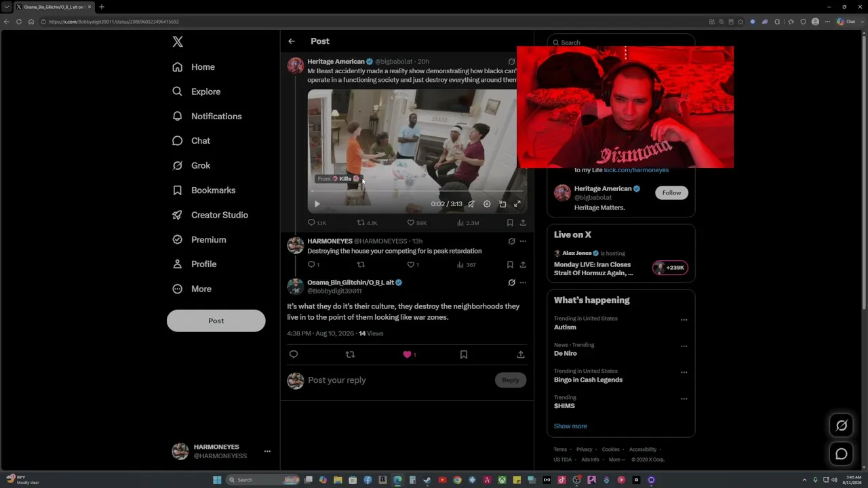Open the floating Grok button

842,426
